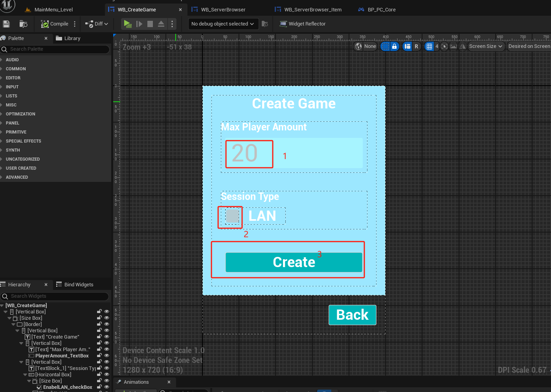Collapse the [Horizontal Box] tree node
The height and width of the screenshot is (392, 551).
[x=25, y=375]
